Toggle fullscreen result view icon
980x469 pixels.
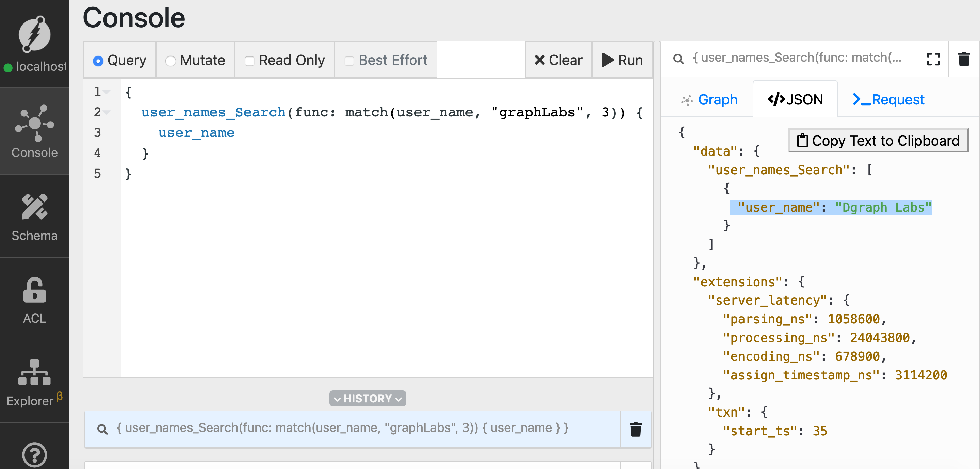933,59
